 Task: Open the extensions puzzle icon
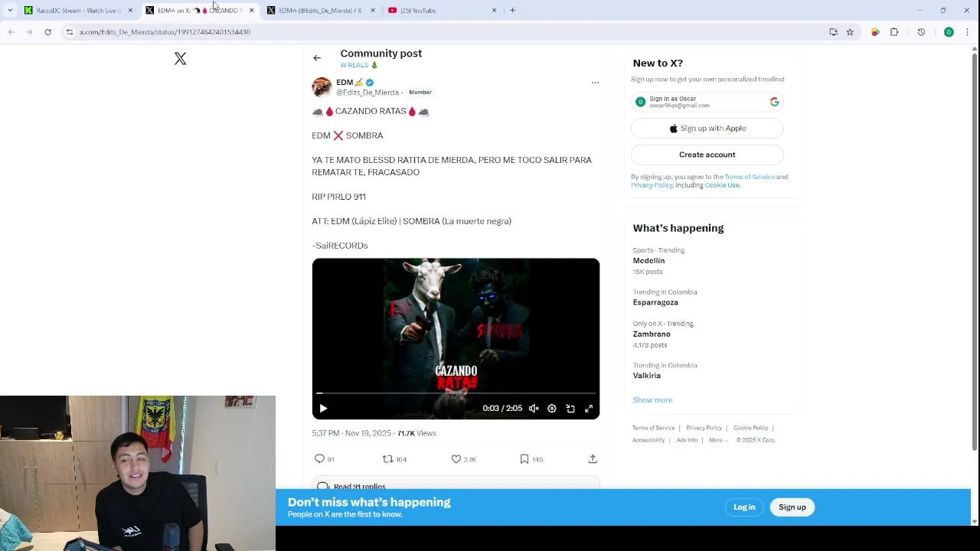click(x=894, y=32)
